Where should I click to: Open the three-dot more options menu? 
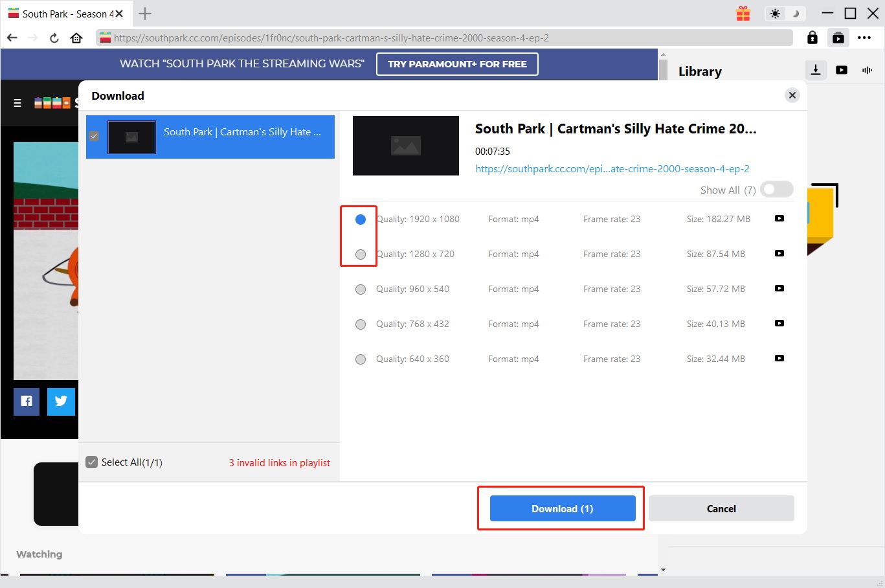(864, 38)
